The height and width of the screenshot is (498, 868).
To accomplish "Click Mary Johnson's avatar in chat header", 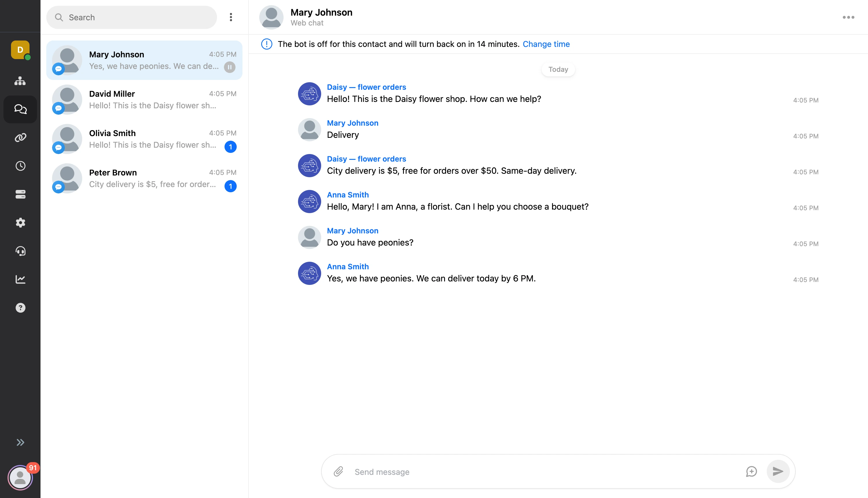I will click(x=271, y=17).
